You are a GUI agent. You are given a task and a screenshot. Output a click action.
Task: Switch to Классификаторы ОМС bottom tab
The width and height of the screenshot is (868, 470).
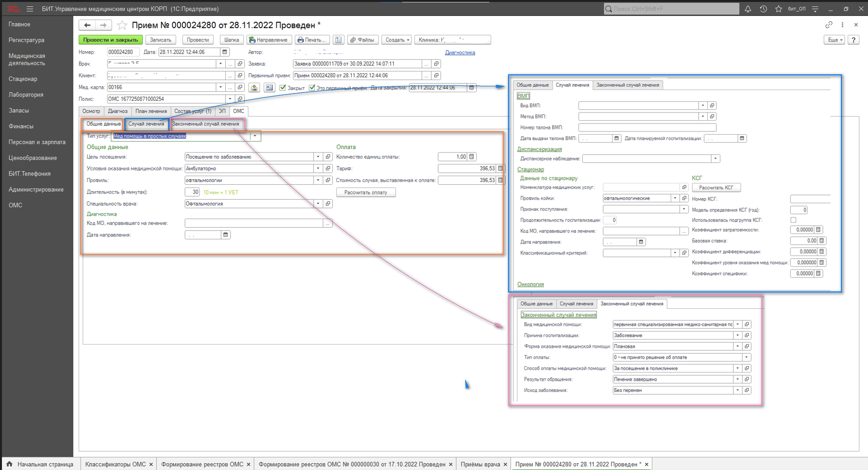115,464
